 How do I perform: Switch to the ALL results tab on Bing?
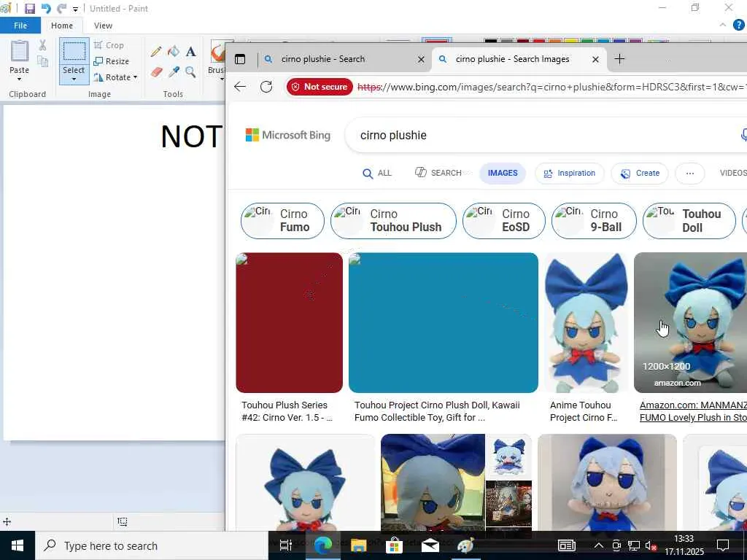tap(377, 174)
